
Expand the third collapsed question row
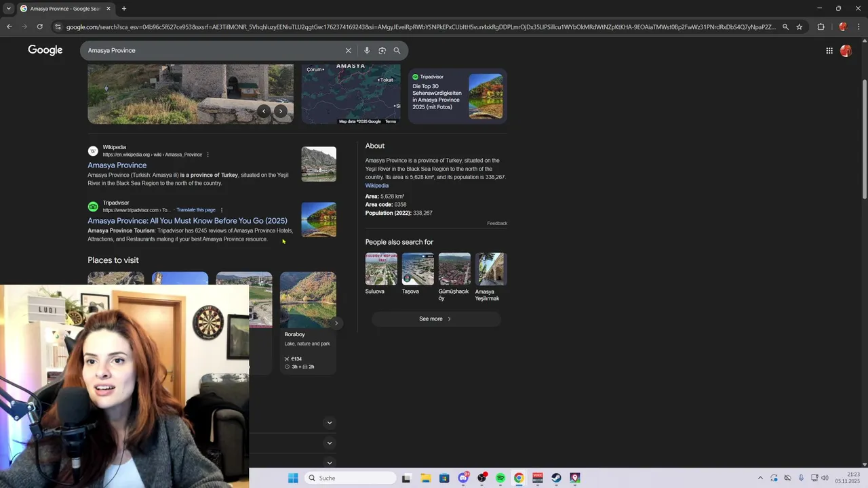pyautogui.click(x=330, y=463)
